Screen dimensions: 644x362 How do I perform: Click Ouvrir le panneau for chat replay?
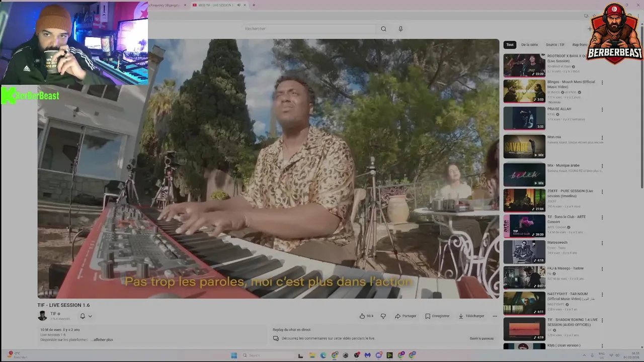pos(481,338)
